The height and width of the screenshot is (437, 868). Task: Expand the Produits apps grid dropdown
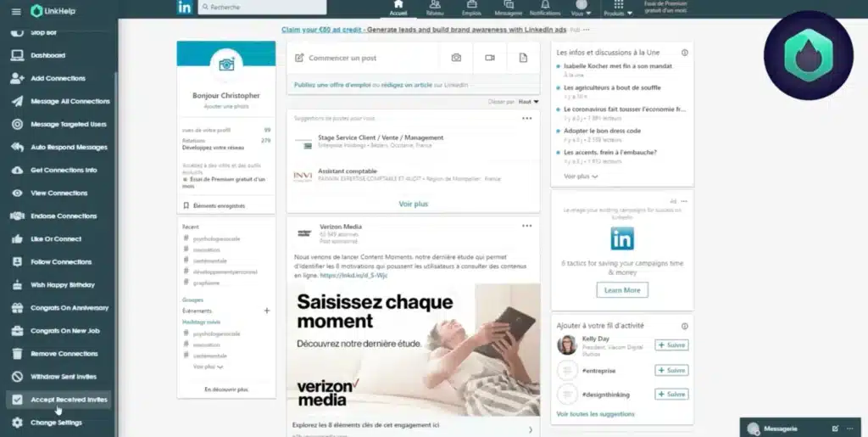(618, 8)
